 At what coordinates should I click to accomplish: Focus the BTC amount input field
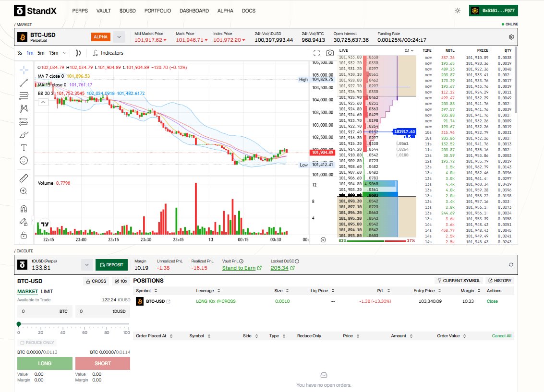pos(45,311)
